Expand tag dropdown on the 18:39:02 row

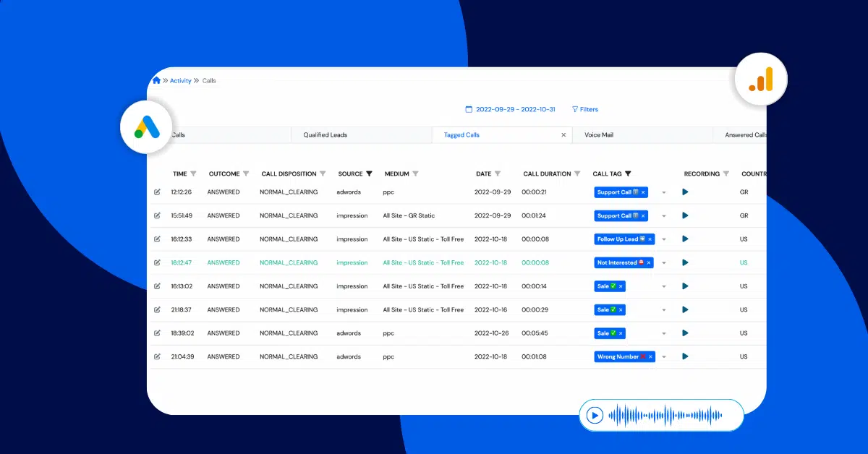[x=664, y=334]
